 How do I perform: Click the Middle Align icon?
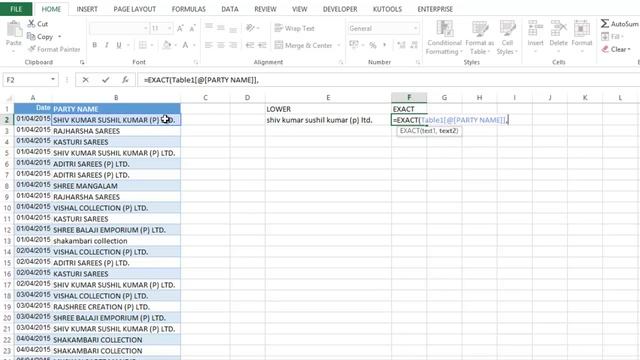click(x=221, y=28)
